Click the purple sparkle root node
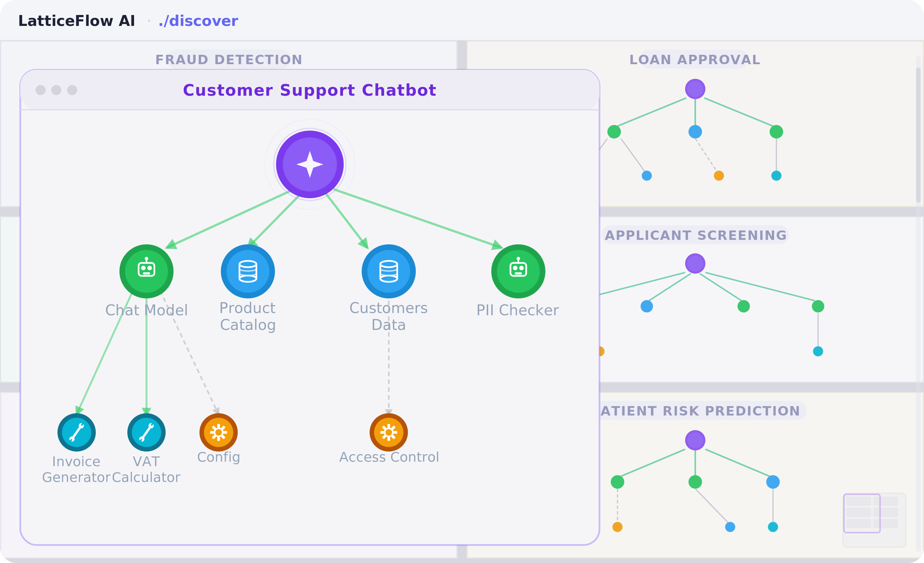The width and height of the screenshot is (924, 563). click(x=310, y=164)
